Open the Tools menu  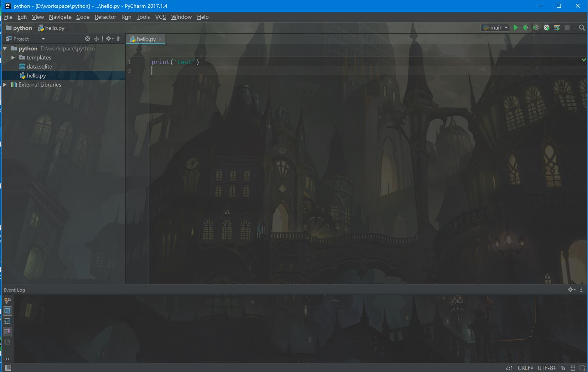tap(143, 17)
